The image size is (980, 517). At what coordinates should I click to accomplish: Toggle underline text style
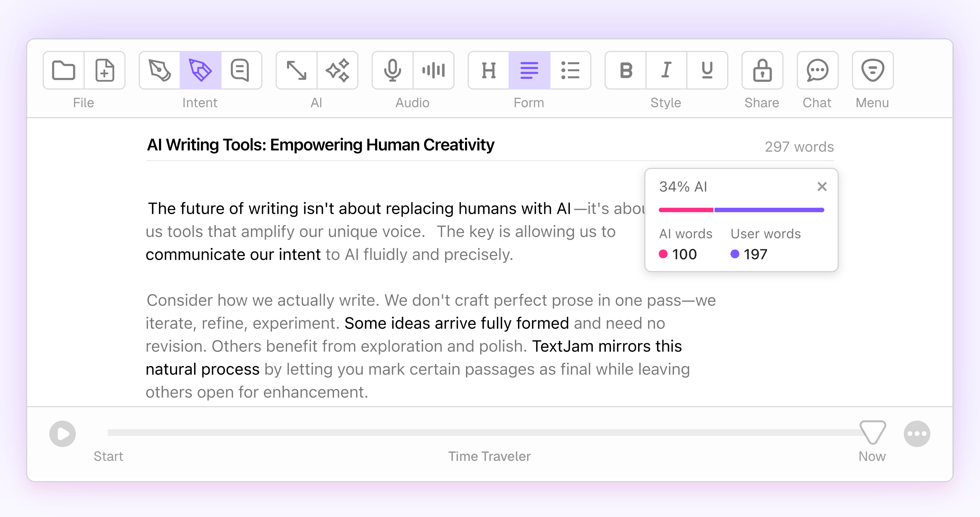tap(707, 70)
